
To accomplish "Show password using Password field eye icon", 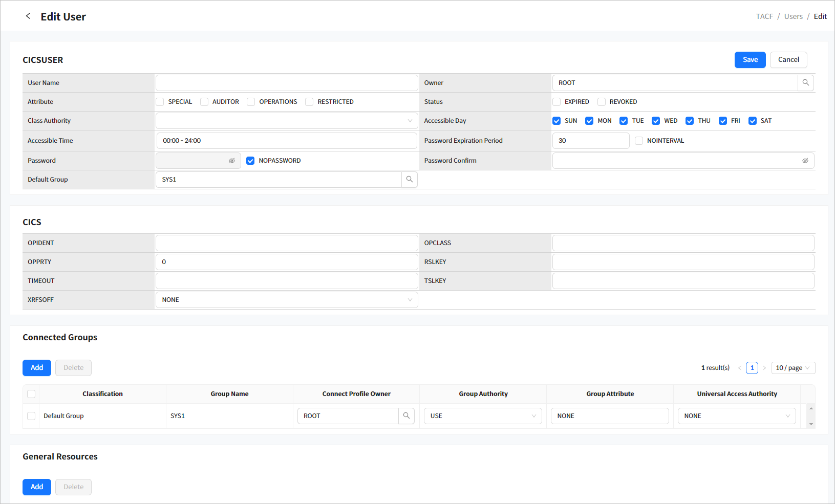I will tap(231, 161).
